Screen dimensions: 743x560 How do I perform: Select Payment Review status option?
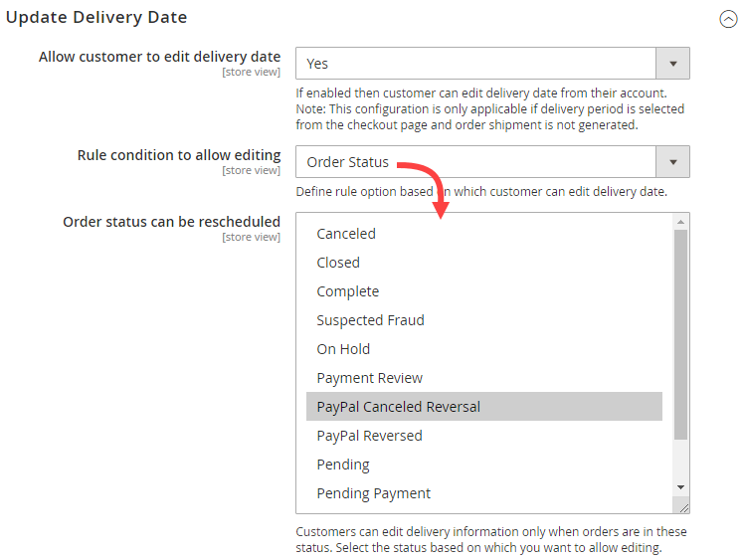coord(369,378)
